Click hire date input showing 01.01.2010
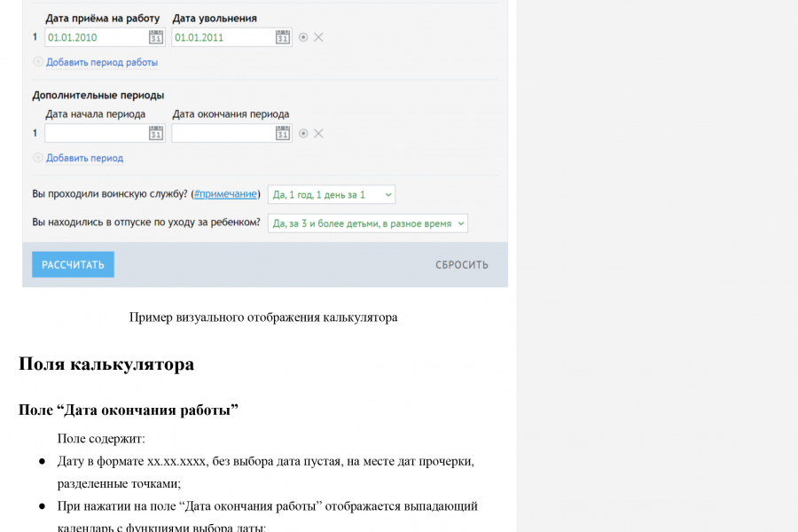798x532 pixels. [x=96, y=37]
